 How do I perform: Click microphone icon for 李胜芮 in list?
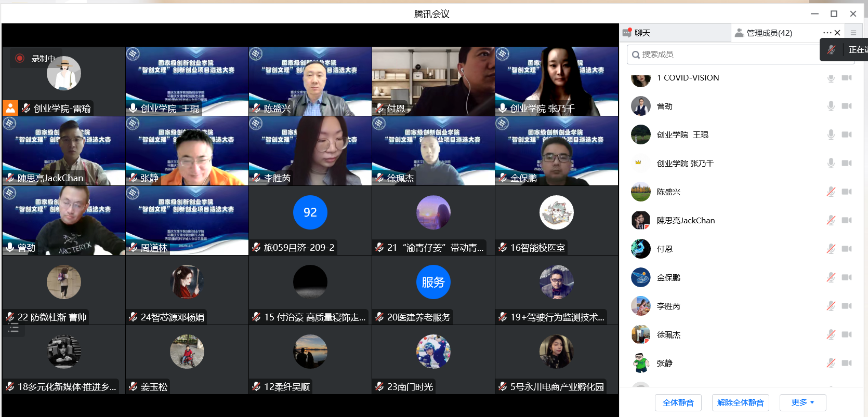(831, 306)
